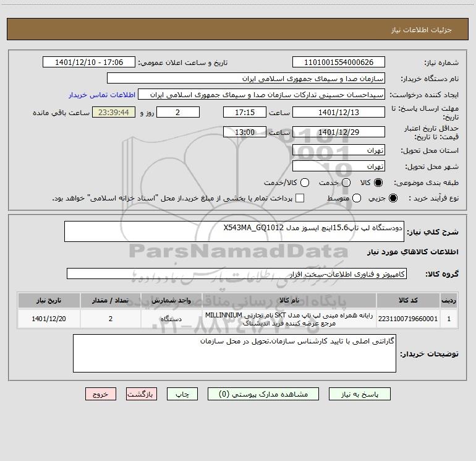Click the deadline time field 17:15
Viewport: 476px width, 461px height.
245,113
